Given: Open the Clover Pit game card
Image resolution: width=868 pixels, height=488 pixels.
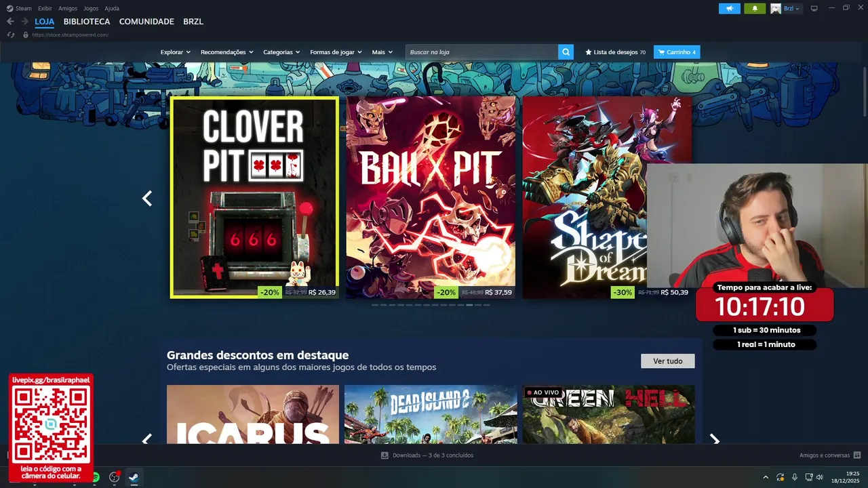Looking at the screenshot, I should coord(254,197).
